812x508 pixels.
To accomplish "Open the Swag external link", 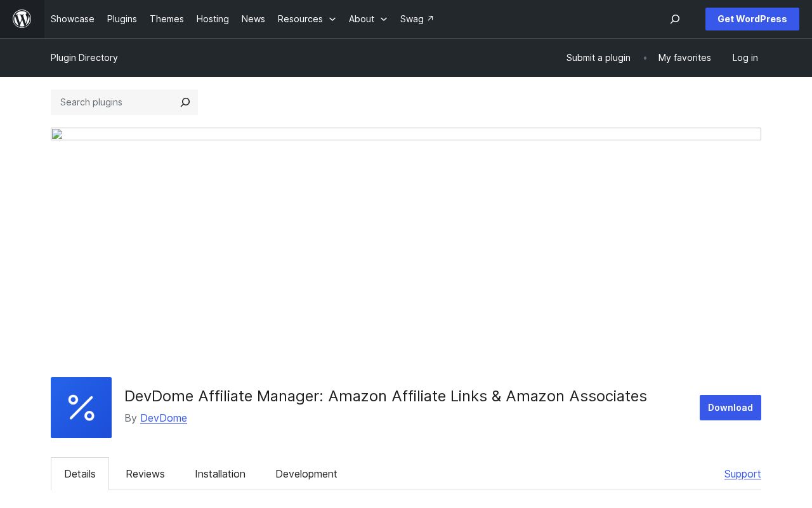I will 417,19.
